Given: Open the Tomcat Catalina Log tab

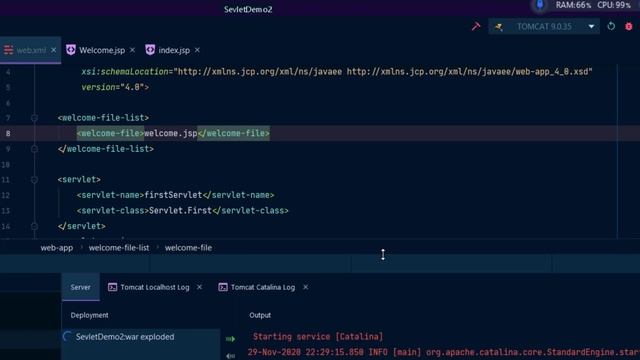Looking at the screenshot, I should click(262, 287).
